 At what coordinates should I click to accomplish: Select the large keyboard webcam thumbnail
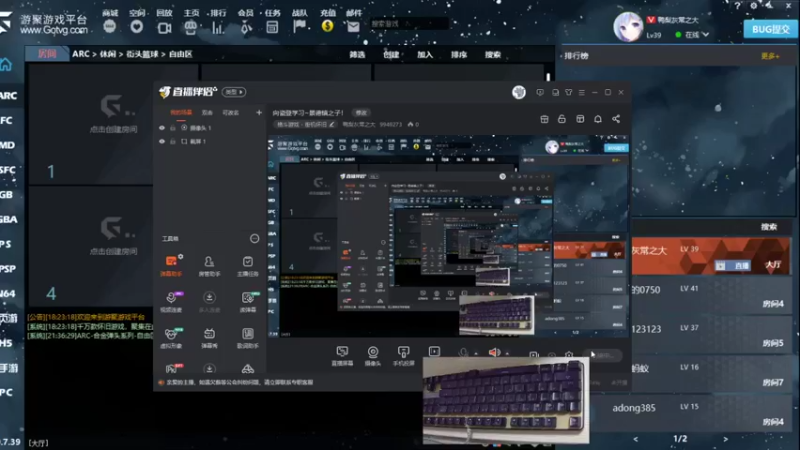coord(506,401)
